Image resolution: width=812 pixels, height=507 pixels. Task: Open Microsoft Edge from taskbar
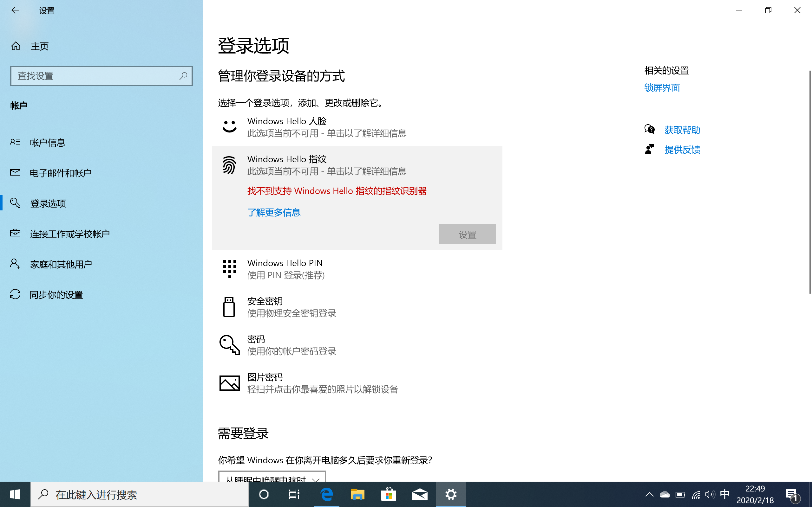[x=326, y=494]
